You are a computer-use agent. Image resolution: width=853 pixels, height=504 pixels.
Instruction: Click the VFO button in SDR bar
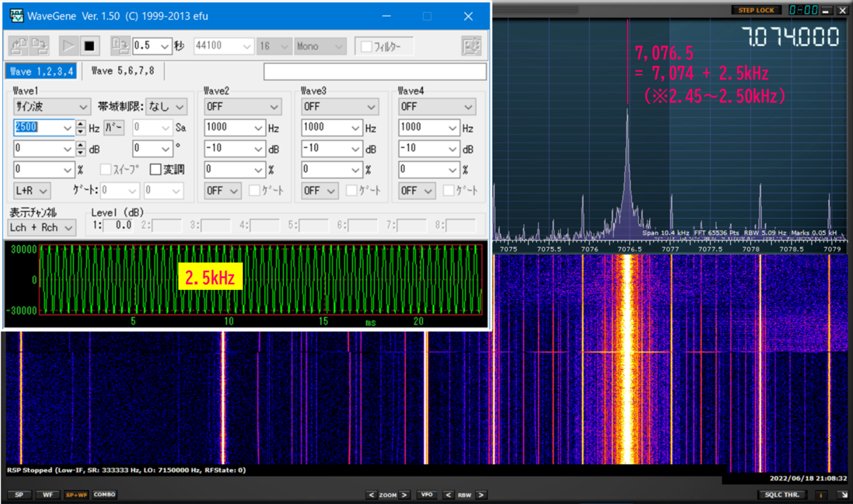pyautogui.click(x=427, y=495)
